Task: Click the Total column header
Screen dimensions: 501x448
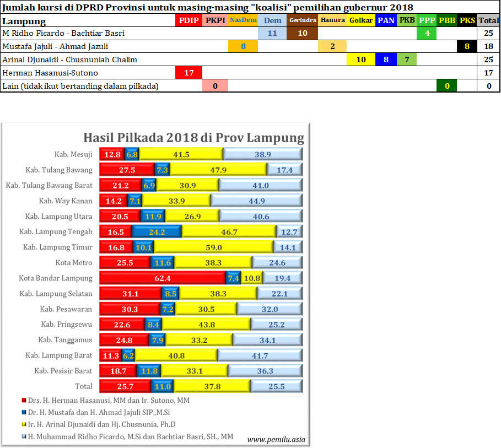Action: click(x=488, y=20)
